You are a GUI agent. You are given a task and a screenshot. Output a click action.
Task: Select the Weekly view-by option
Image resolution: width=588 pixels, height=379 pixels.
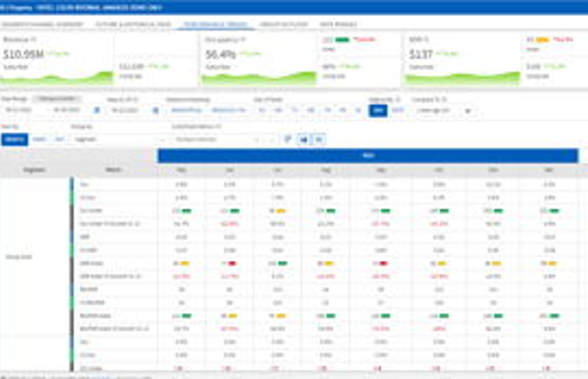pos(39,139)
